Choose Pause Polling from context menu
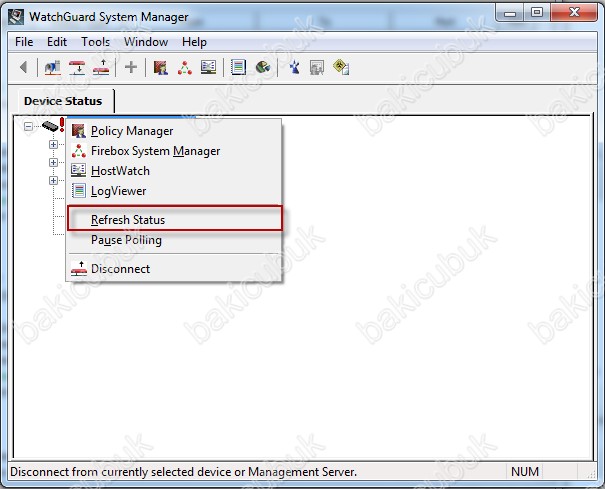 click(126, 240)
